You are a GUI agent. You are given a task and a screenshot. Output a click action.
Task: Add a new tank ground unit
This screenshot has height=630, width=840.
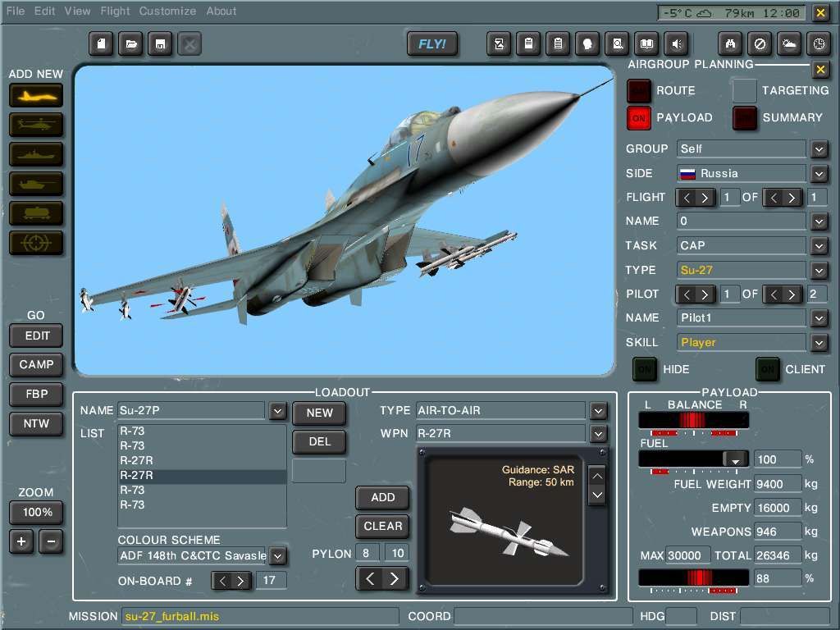(36, 184)
